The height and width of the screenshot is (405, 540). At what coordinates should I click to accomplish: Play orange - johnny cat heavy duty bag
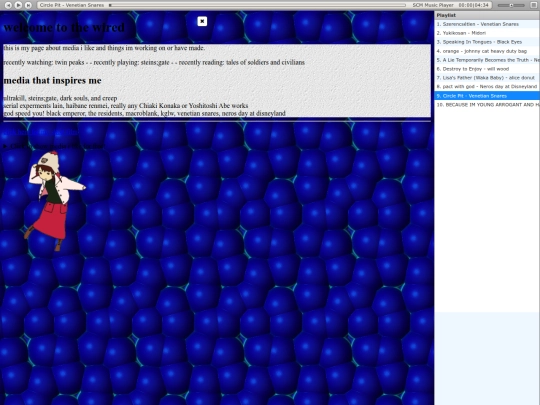(x=487, y=51)
